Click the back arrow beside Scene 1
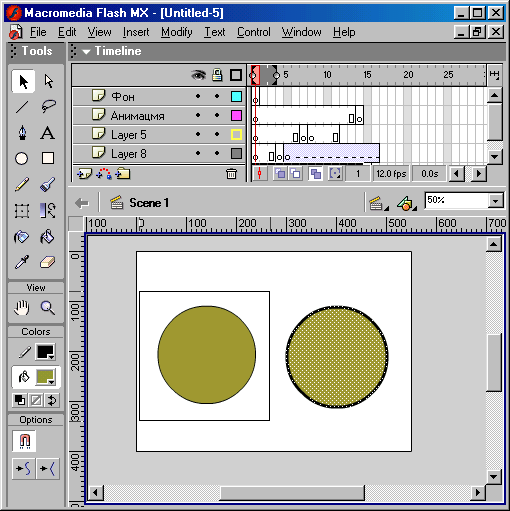Viewport: 510px width, 511px height. 82,203
